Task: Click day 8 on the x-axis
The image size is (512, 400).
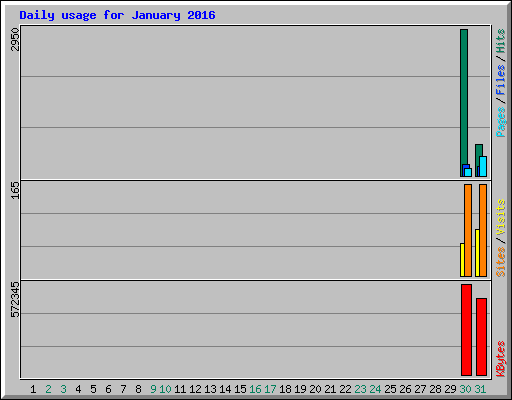Action: pyautogui.click(x=138, y=389)
